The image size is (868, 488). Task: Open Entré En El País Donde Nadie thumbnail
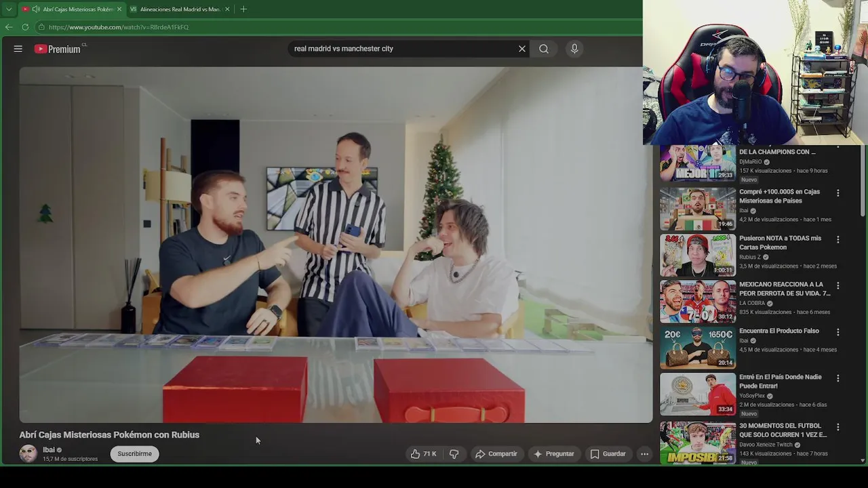pos(698,394)
